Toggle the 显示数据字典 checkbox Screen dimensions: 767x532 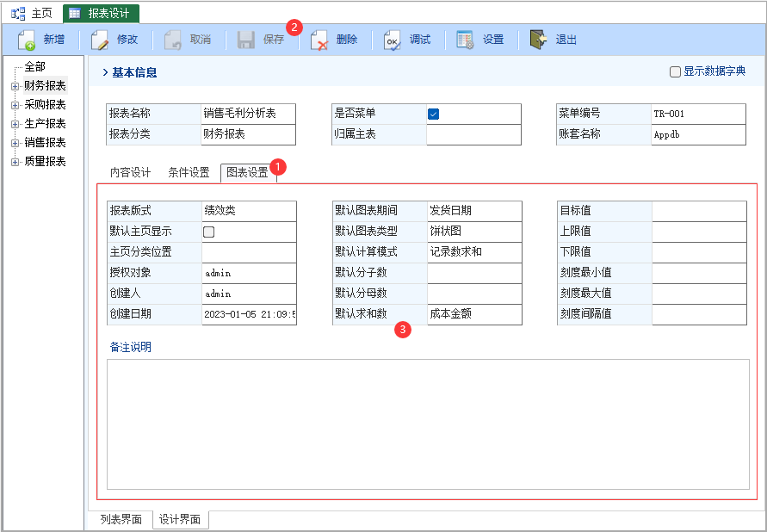click(675, 71)
